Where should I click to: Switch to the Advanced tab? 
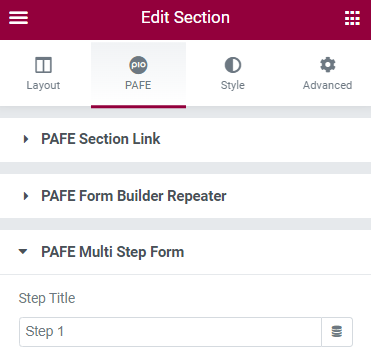[328, 74]
